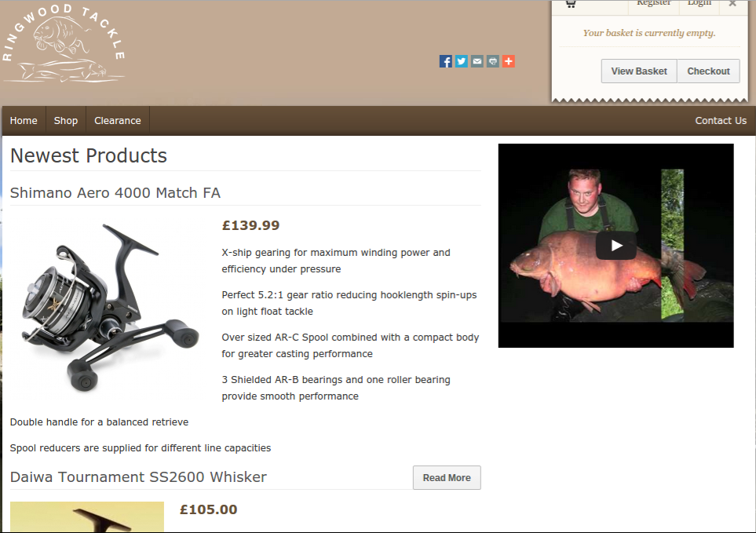Play the carp video
This screenshot has height=533, width=756.
point(615,246)
